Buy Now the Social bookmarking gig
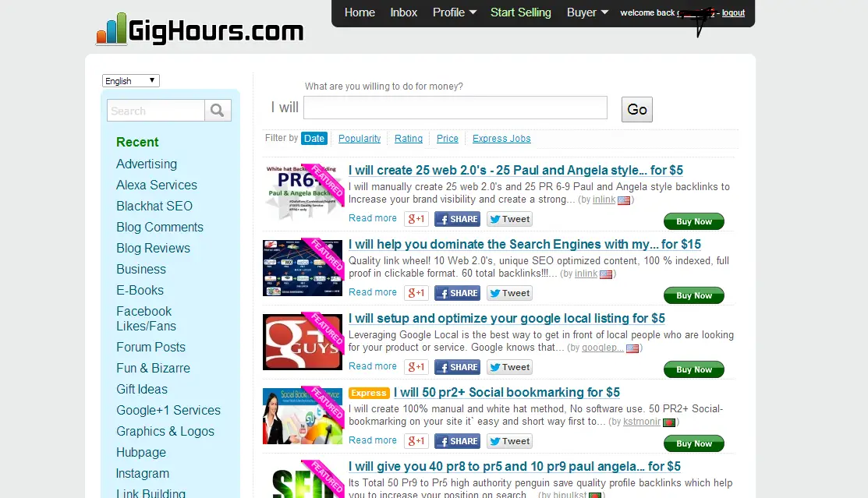This screenshot has height=498, width=868. pyautogui.click(x=693, y=443)
